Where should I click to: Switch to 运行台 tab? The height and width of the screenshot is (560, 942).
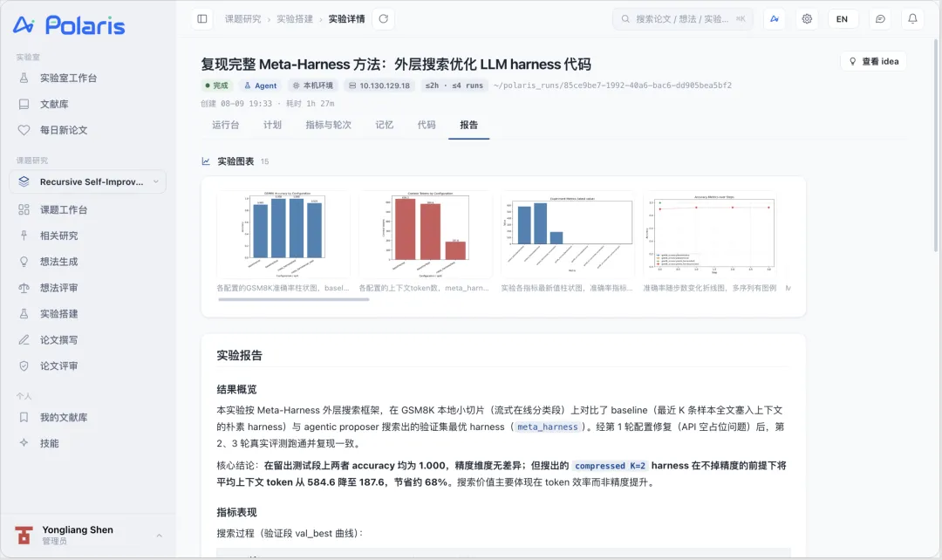[x=225, y=125]
